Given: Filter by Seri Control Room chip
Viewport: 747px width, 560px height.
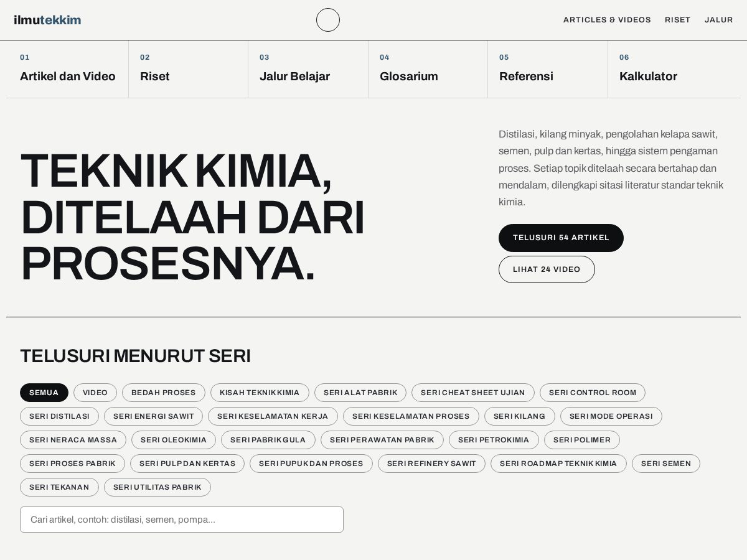Looking at the screenshot, I should pos(593,393).
